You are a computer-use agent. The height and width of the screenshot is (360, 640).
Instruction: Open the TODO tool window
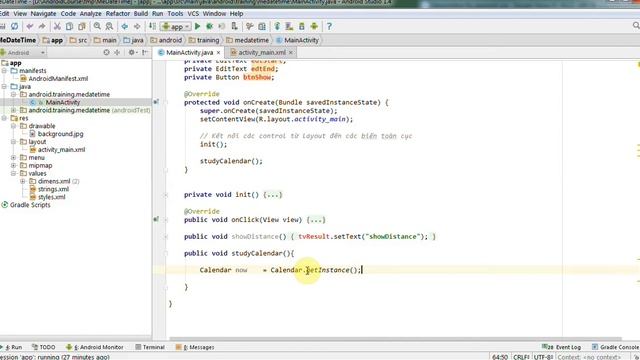pos(44,347)
